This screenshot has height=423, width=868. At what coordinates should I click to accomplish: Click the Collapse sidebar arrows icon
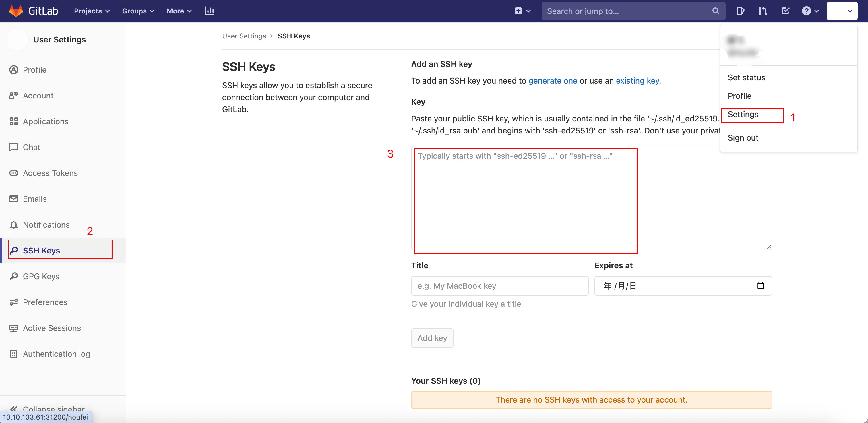click(13, 409)
